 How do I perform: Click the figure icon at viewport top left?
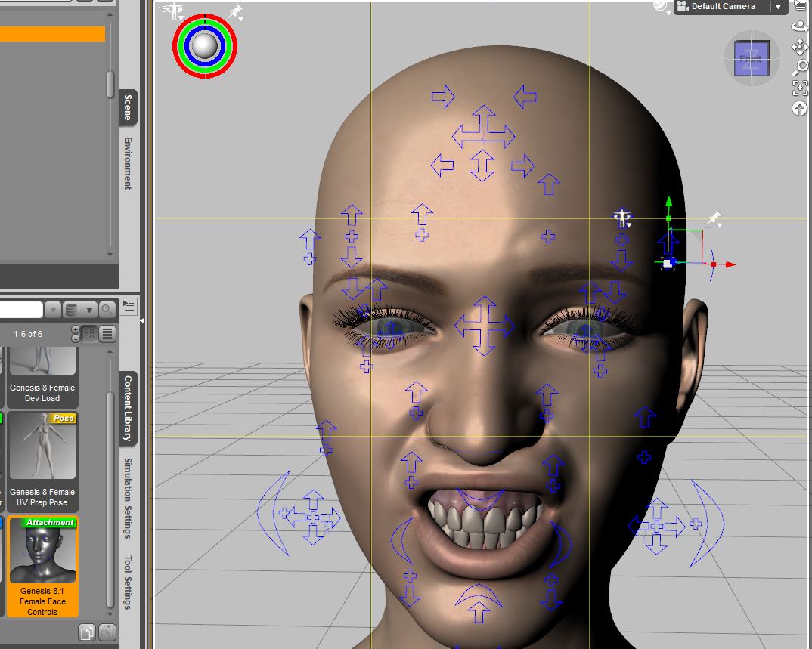point(175,11)
